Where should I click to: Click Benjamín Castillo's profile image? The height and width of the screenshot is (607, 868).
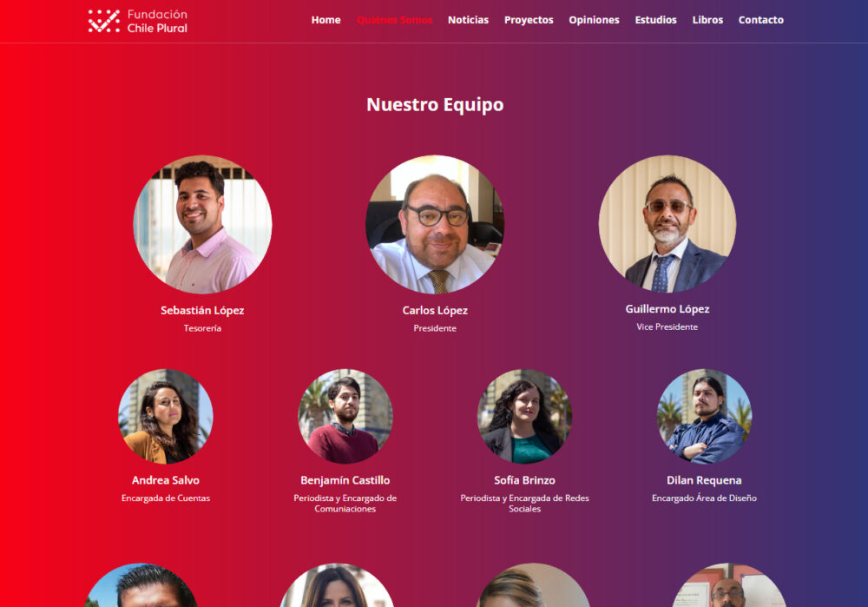[x=345, y=417]
